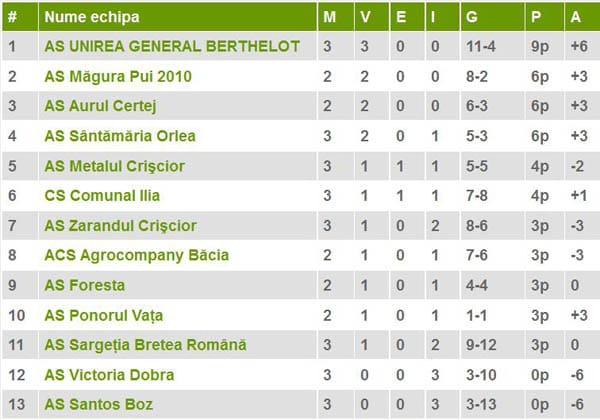Open the AS Santos Boz link
Image resolution: width=600 pixels, height=420 pixels.
point(96,405)
